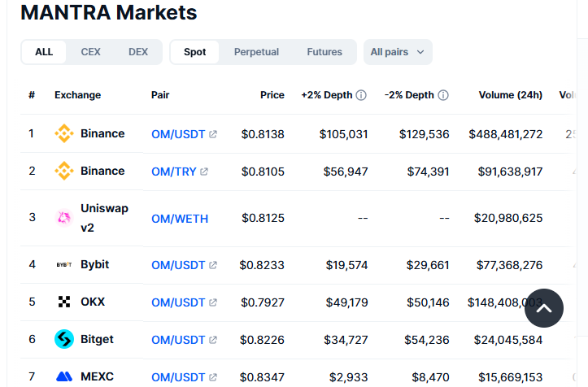588x387 pixels.
Task: Click the Binance logo in the OM/TRY row
Action: [x=64, y=171]
